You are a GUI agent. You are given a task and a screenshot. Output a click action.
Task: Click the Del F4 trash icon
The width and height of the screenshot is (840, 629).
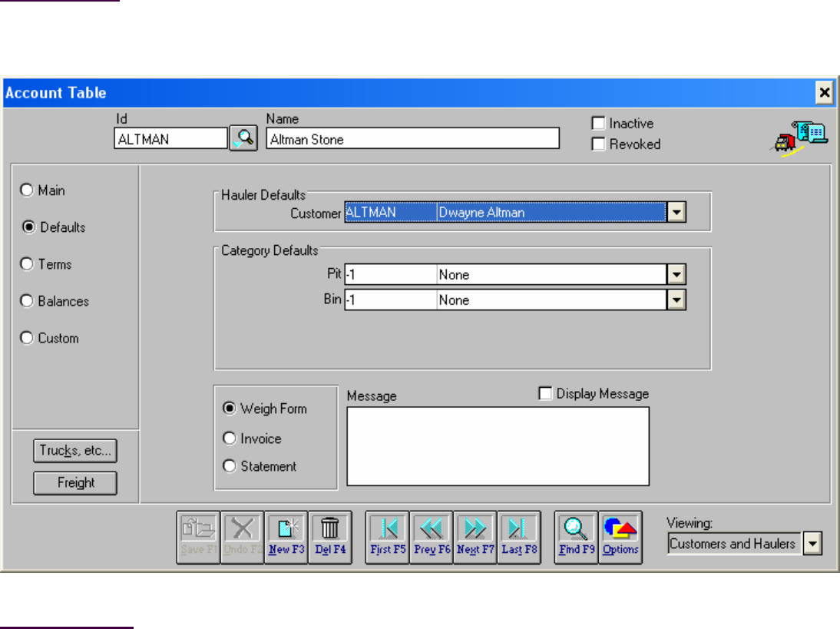point(330,537)
